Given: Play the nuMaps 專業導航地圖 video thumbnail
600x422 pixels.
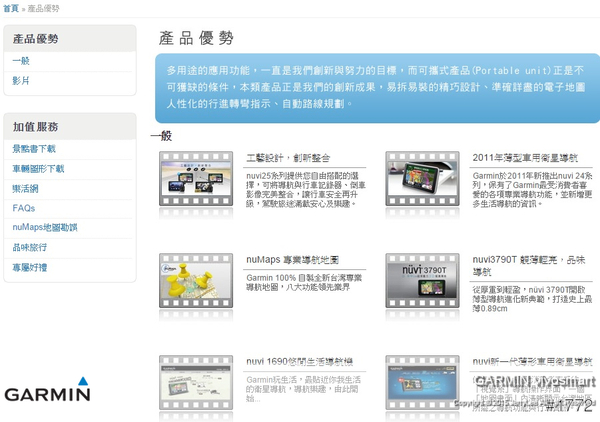Looking at the screenshot, I should tap(196, 280).
